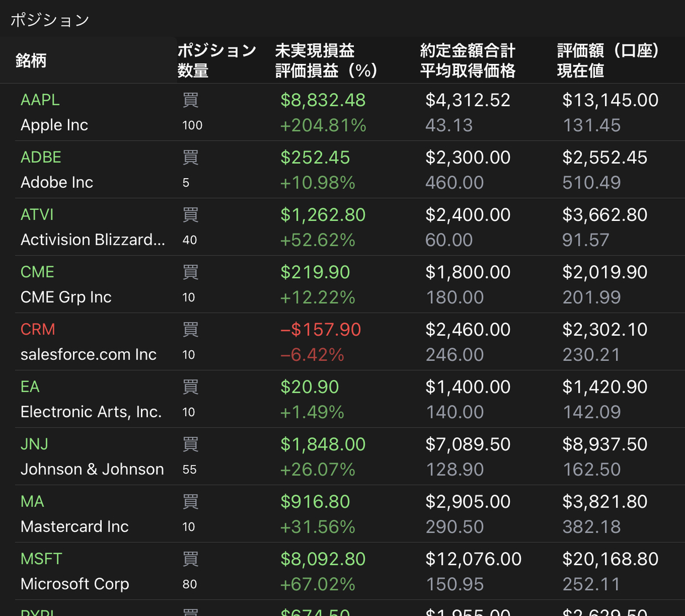The width and height of the screenshot is (685, 616).
Task: Click ATVI current price 91.57
Action: (586, 240)
